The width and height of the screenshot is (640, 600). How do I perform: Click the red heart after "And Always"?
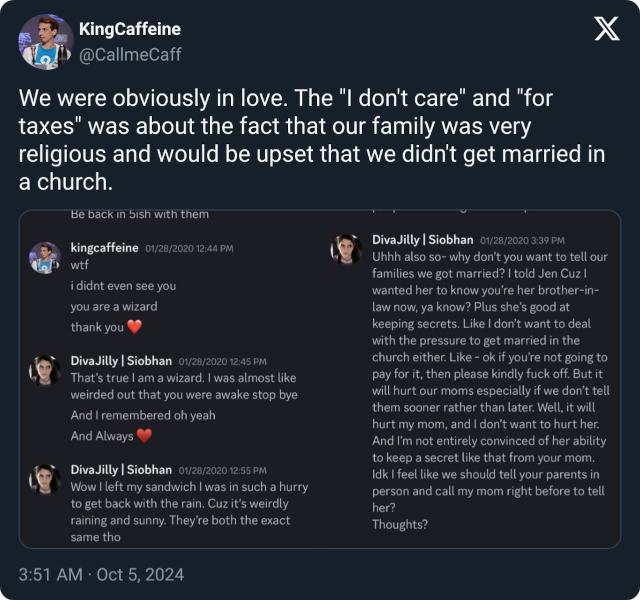(143, 436)
